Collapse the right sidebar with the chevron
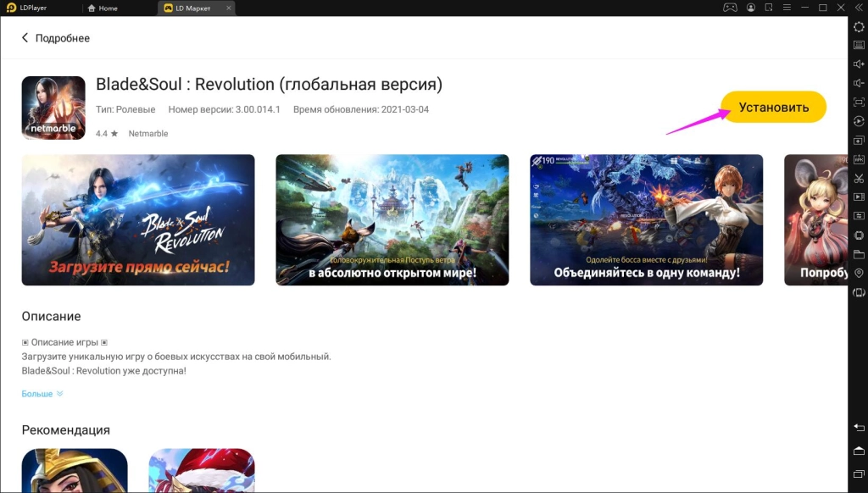868x493 pixels. (x=859, y=8)
